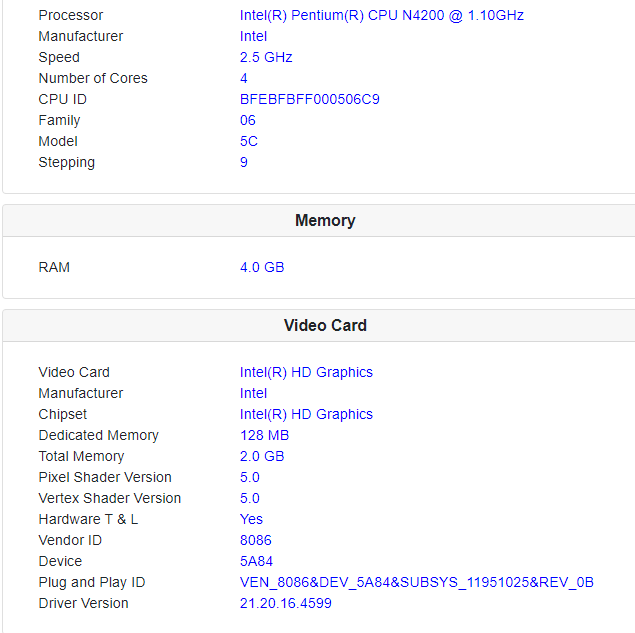Click the processor Model value 5C
Image resolution: width=635 pixels, height=633 pixels.
tap(249, 141)
